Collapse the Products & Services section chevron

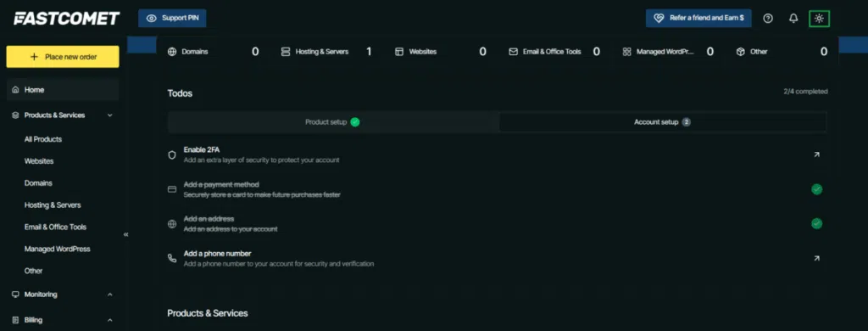tap(109, 115)
